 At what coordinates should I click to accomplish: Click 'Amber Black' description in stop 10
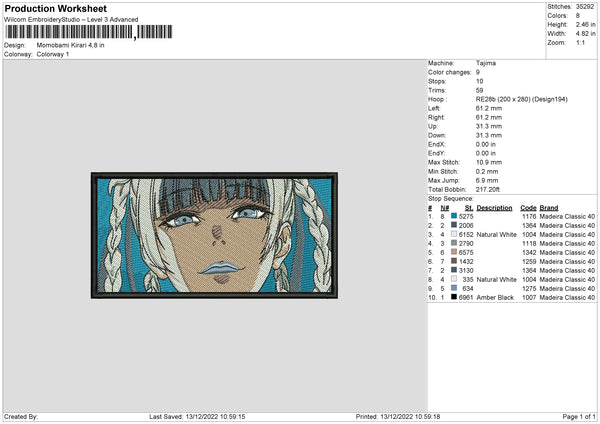[495, 297]
